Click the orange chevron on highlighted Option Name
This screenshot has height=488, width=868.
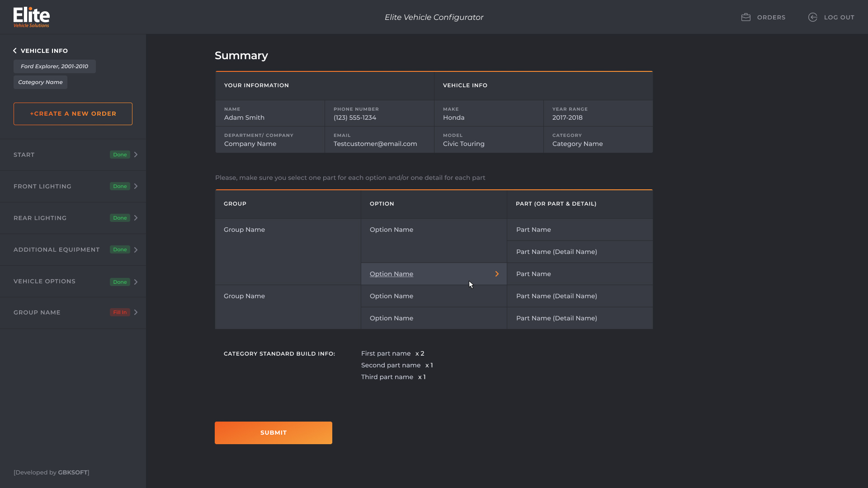(x=497, y=274)
